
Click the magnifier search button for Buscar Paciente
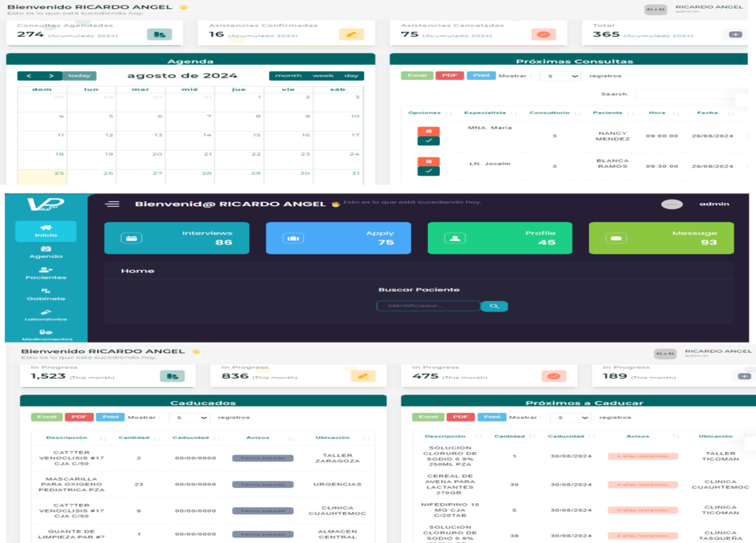[x=494, y=306]
